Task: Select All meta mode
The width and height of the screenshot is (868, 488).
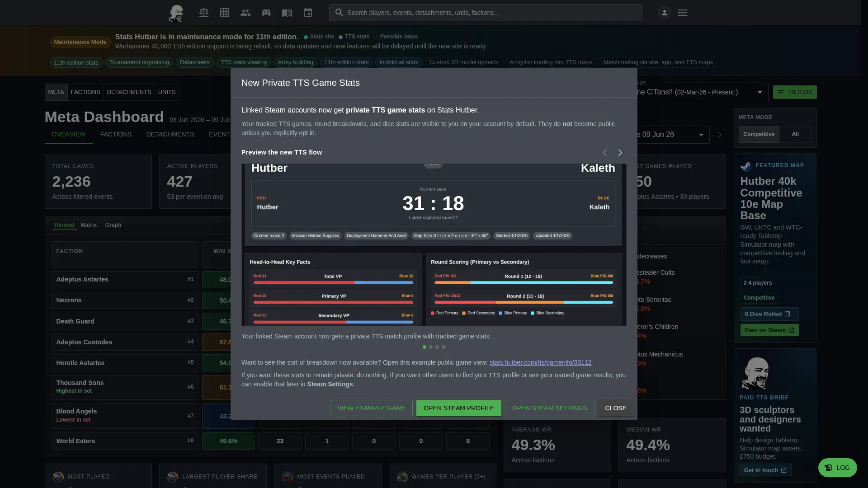Action: 795,134
